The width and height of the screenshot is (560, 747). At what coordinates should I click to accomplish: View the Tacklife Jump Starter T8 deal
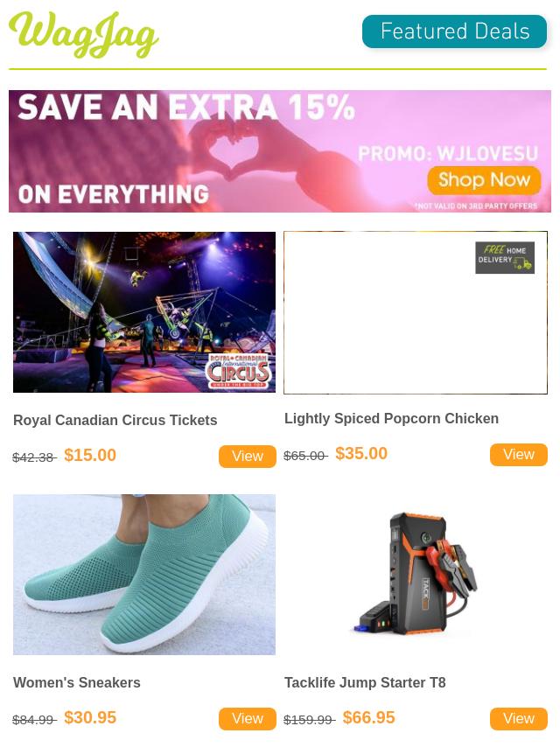click(x=519, y=719)
